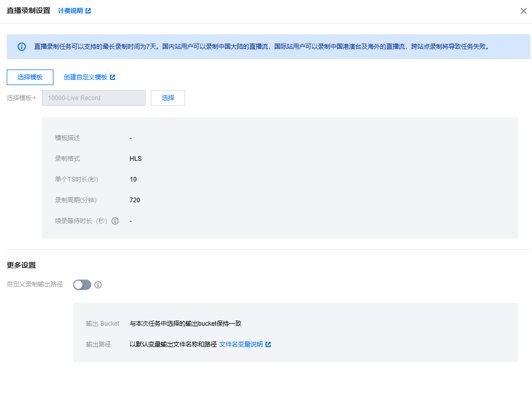The width and height of the screenshot is (532, 402).
Task: Click external-link icon beside 计费说明
Action: tap(88, 11)
